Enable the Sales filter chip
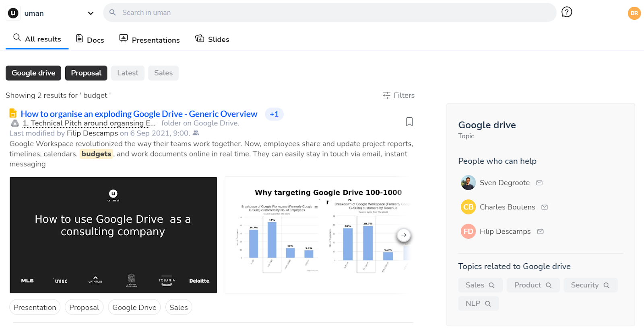The height and width of the screenshot is (328, 644). tap(163, 73)
